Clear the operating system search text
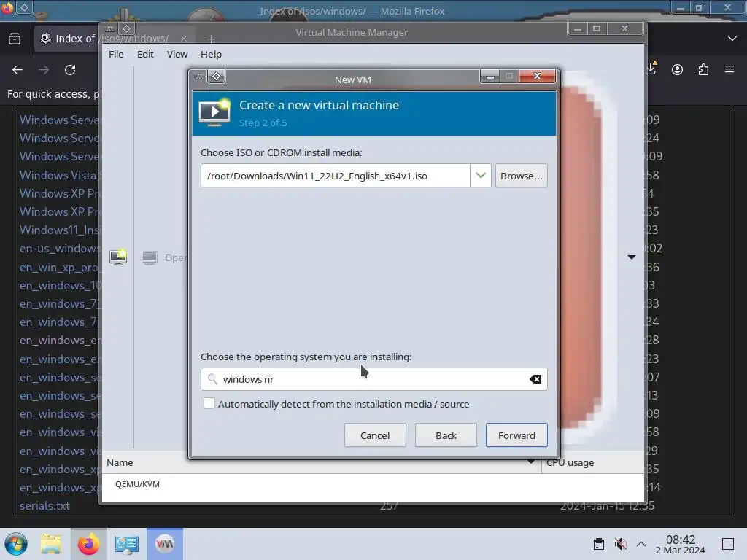This screenshot has width=747, height=560. [x=535, y=379]
